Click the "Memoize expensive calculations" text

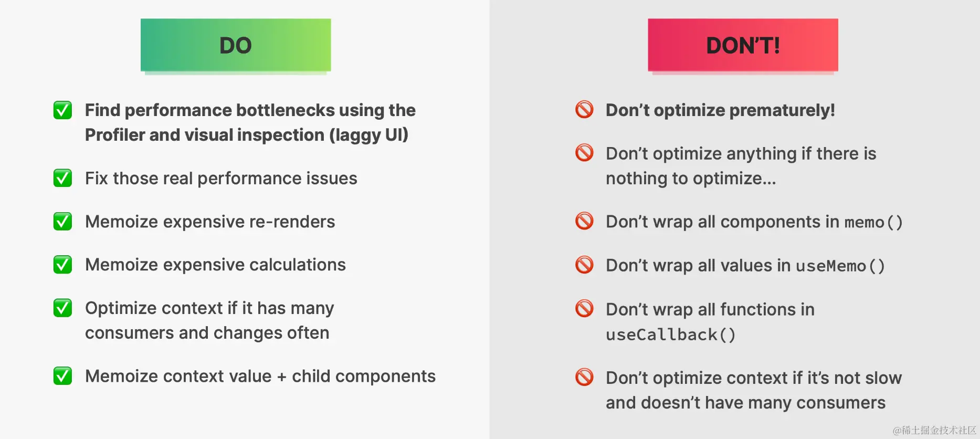click(215, 265)
